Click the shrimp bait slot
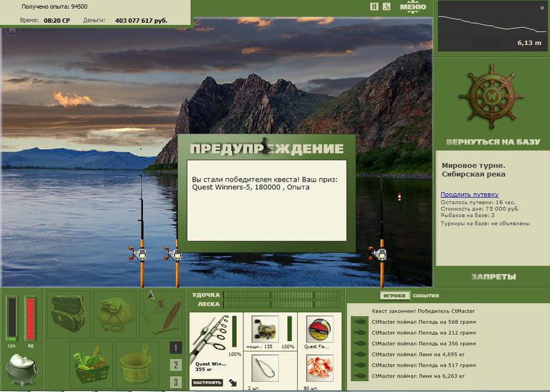This screenshot has height=392, width=550. [320, 368]
